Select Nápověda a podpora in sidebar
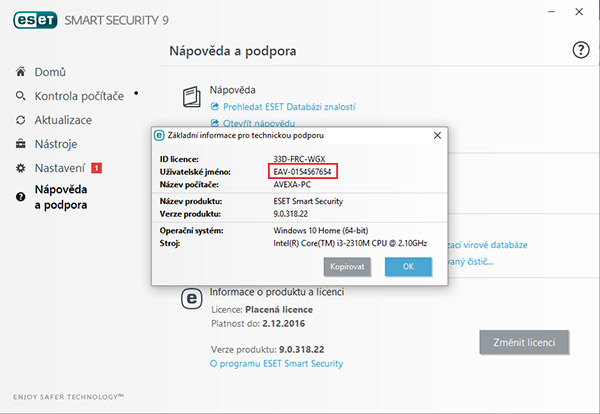Viewport: 600px width, 414px height. 60,197
